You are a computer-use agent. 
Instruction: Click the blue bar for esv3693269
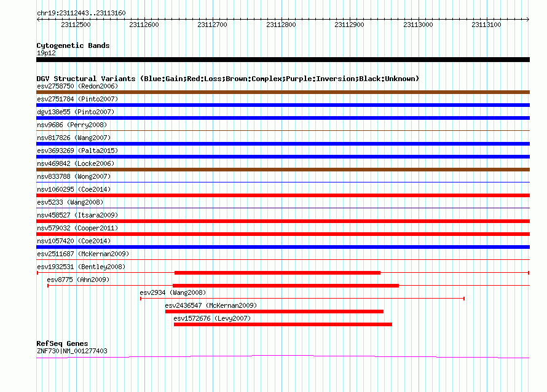[x=283, y=157]
